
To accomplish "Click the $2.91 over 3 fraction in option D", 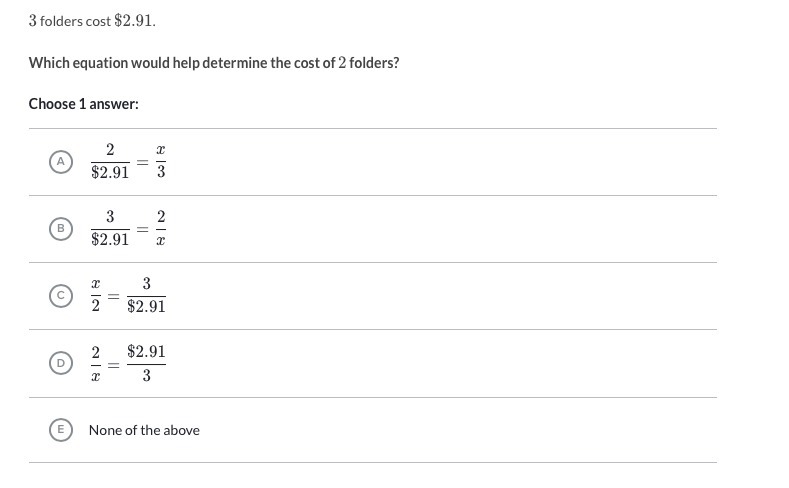I will coord(146,363).
